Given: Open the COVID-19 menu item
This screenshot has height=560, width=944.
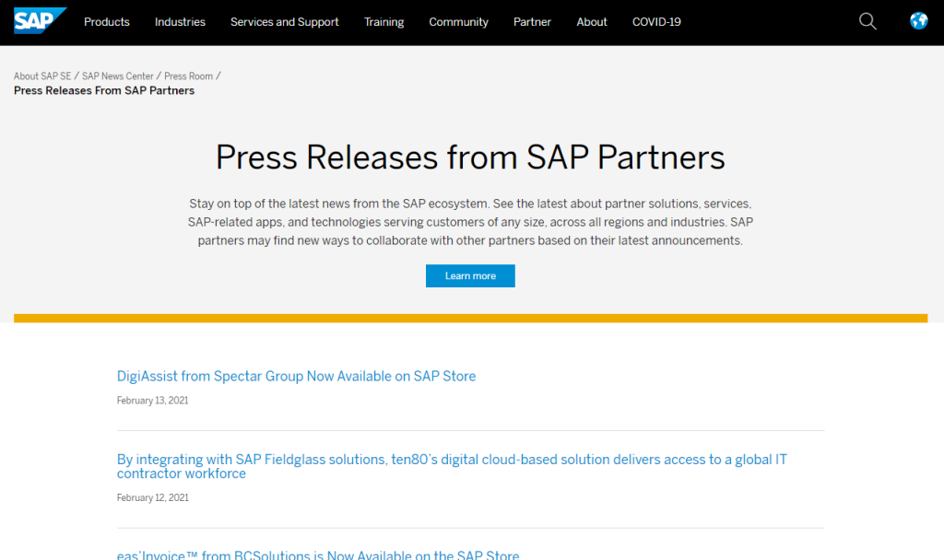Looking at the screenshot, I should [x=656, y=22].
